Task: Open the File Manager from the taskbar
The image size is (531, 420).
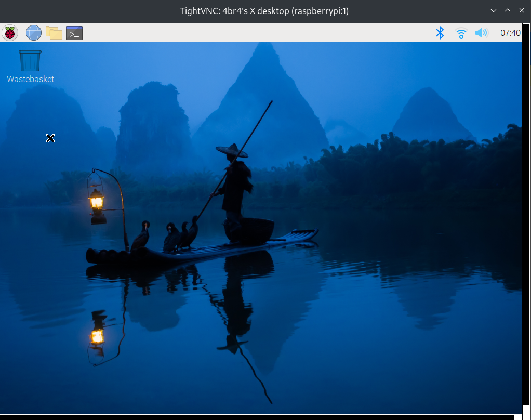Action: click(54, 32)
